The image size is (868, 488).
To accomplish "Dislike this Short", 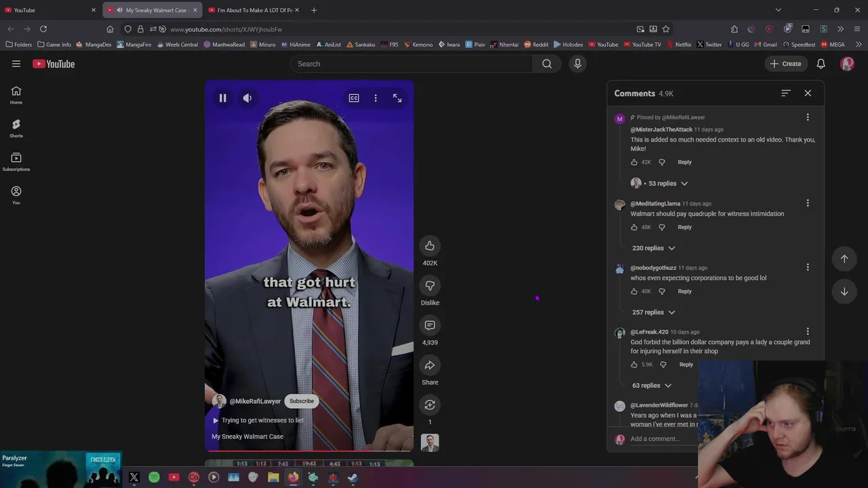I will click(x=430, y=285).
